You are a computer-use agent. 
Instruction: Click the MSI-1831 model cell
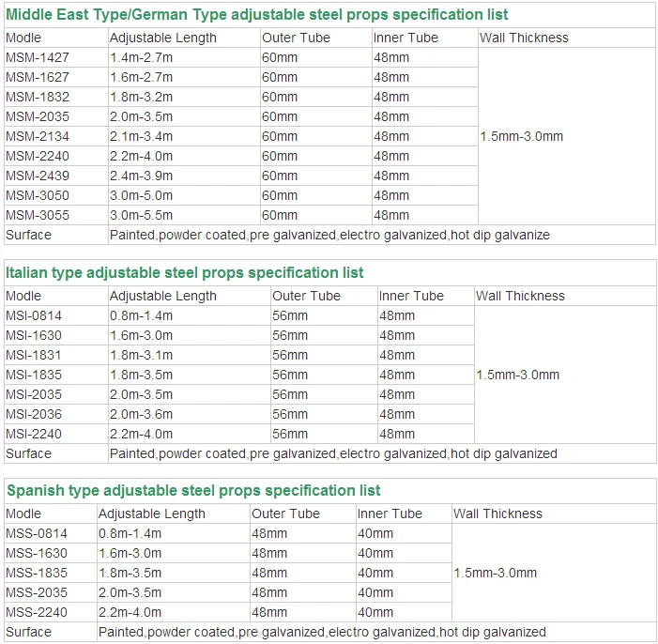point(35,355)
